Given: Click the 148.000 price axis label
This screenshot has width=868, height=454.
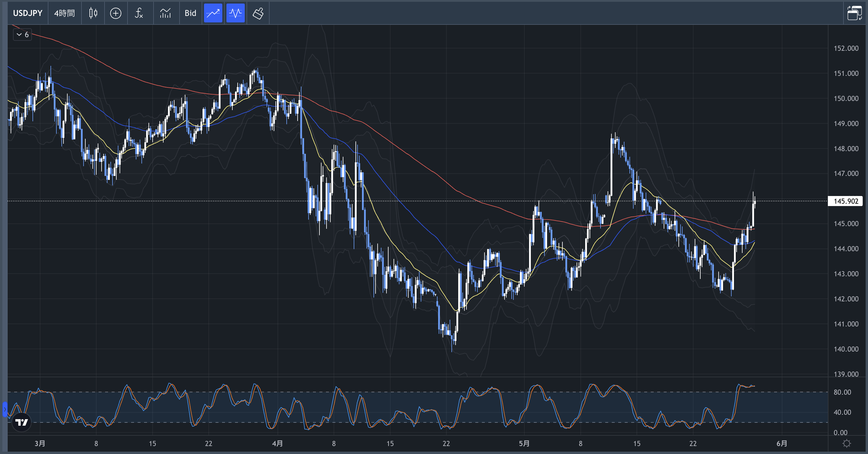Looking at the screenshot, I should point(846,148).
